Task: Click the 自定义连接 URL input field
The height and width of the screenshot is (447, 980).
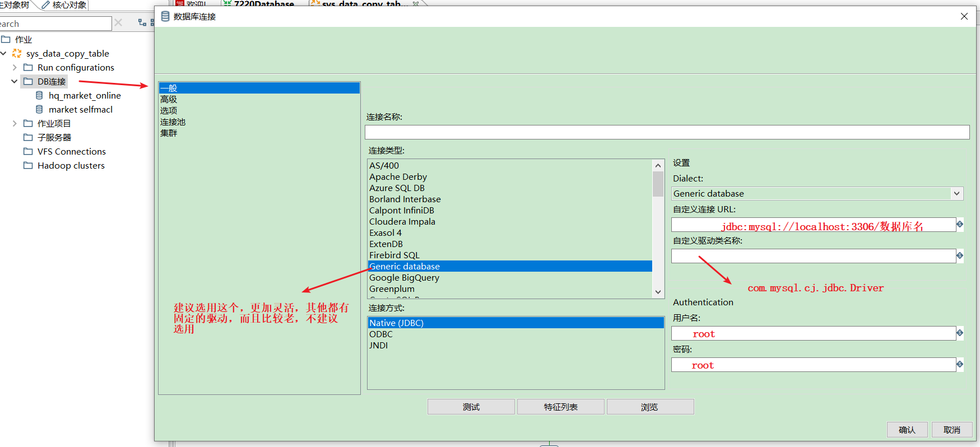Action: click(814, 225)
